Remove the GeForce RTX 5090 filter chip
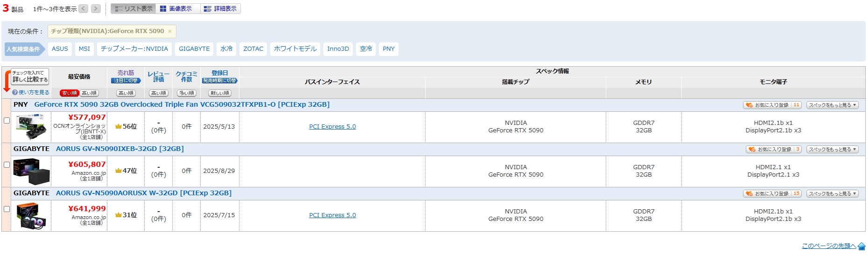 point(170,31)
